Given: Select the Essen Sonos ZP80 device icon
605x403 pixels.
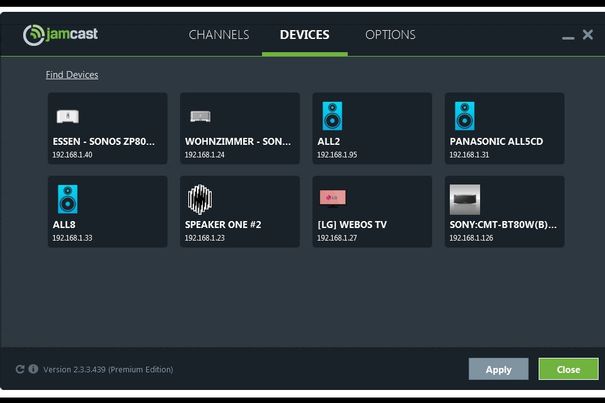Looking at the screenshot, I should tap(68, 116).
